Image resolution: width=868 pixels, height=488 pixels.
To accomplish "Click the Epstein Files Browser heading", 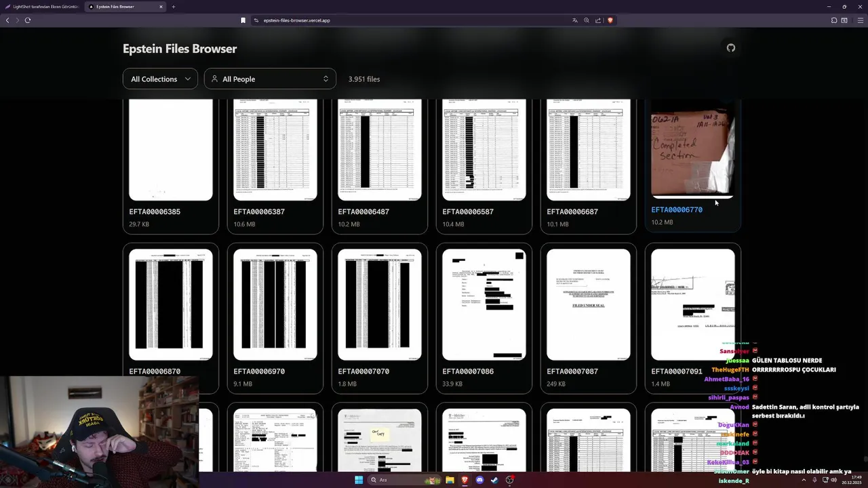I will click(x=180, y=49).
